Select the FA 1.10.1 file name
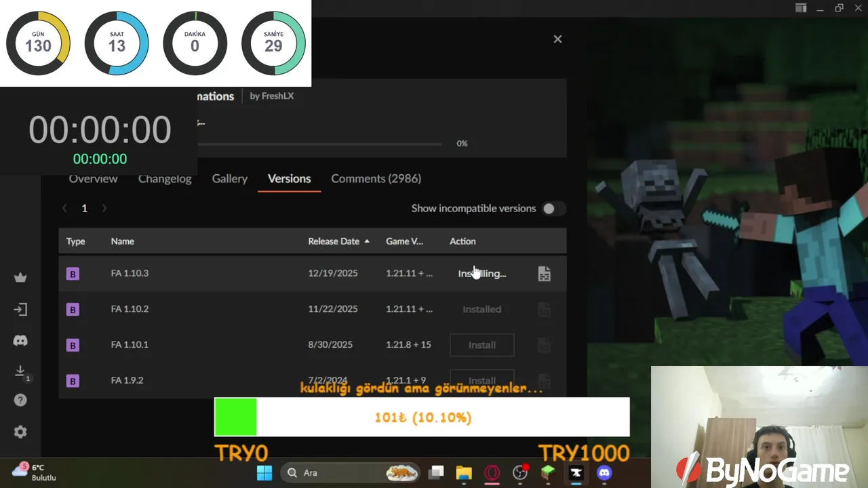Screen dimensions: 868x488 130,344
